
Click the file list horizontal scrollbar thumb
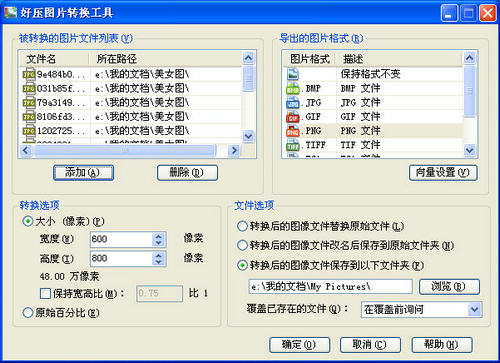(x=125, y=151)
